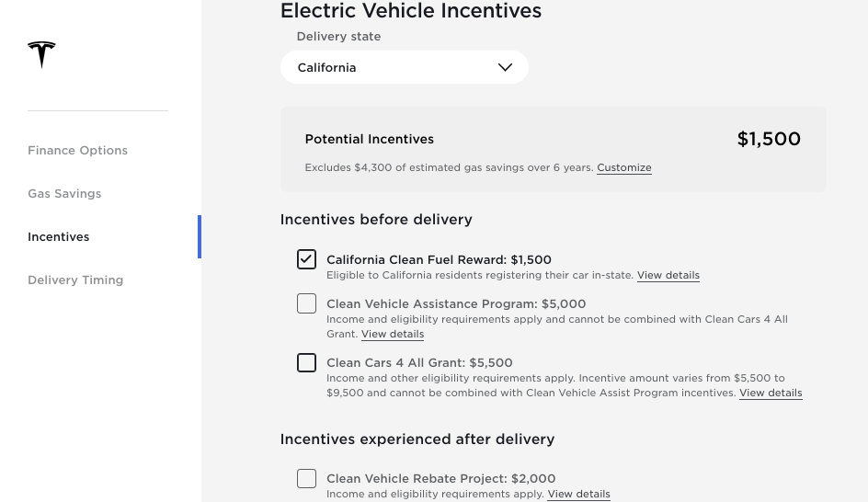Check the Clean Cars 4 All Grant box

click(x=306, y=362)
